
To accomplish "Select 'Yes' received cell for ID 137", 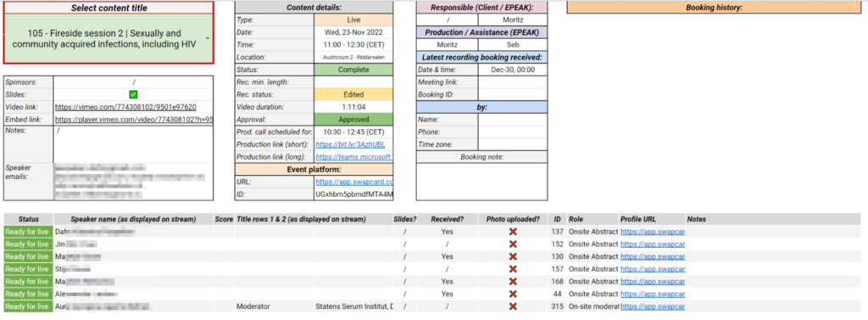I will 448,232.
